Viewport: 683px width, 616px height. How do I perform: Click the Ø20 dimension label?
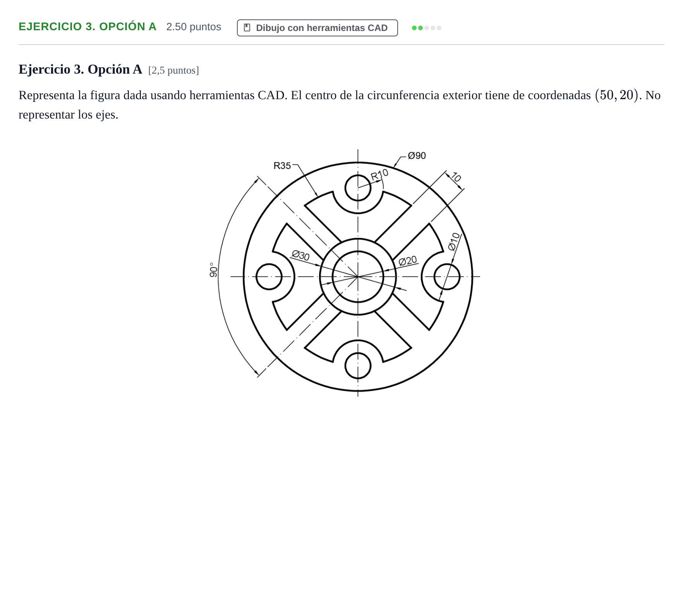click(x=408, y=261)
